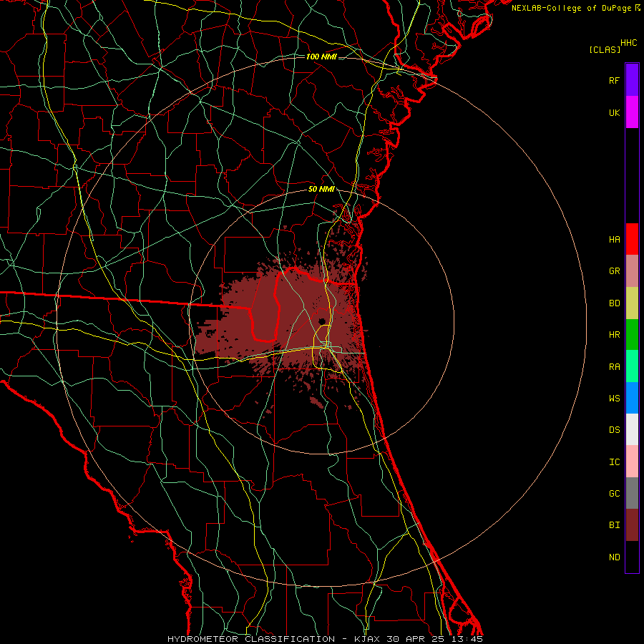Click the IC light pink legend swatch
The width and height of the screenshot is (644, 644).
click(632, 462)
